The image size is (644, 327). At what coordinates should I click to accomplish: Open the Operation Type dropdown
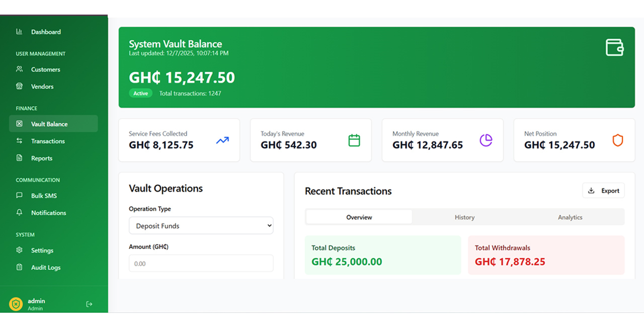coord(201,225)
